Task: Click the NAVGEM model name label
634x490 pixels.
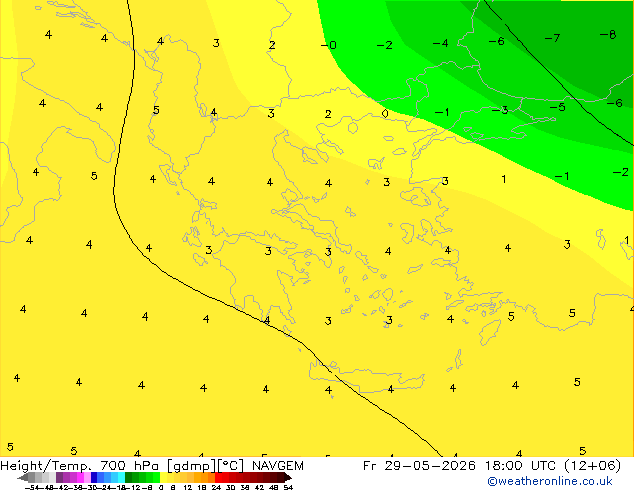Action: click(277, 466)
